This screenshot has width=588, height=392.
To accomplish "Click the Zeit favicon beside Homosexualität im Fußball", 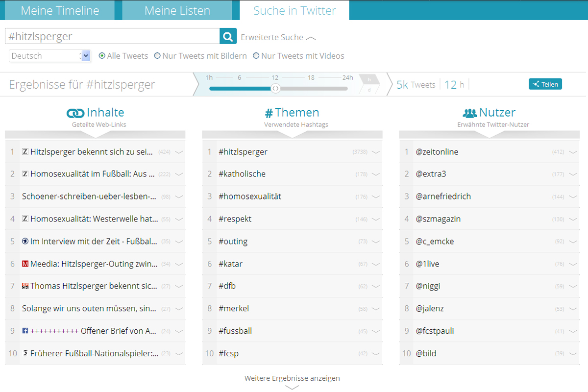I will 25,174.
